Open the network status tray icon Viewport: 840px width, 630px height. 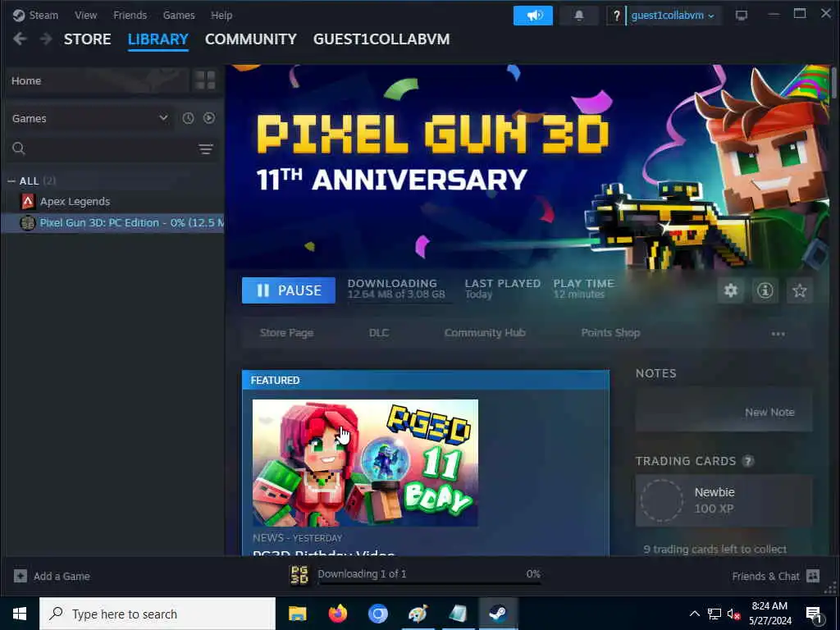[714, 614]
